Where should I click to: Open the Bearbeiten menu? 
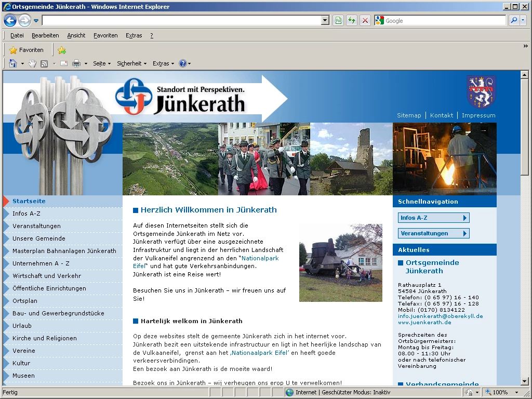[45, 35]
